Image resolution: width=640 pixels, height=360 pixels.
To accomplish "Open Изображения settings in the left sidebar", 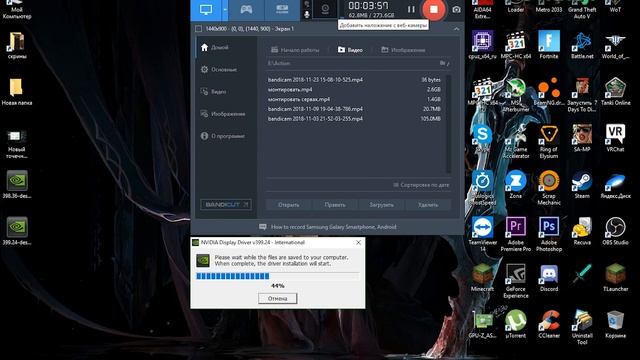I will pyautogui.click(x=223, y=114).
